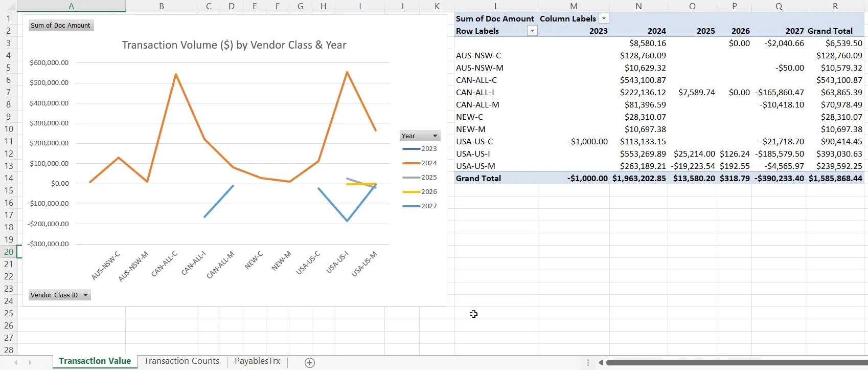
Task: Select the chart title text
Action: tap(234, 45)
